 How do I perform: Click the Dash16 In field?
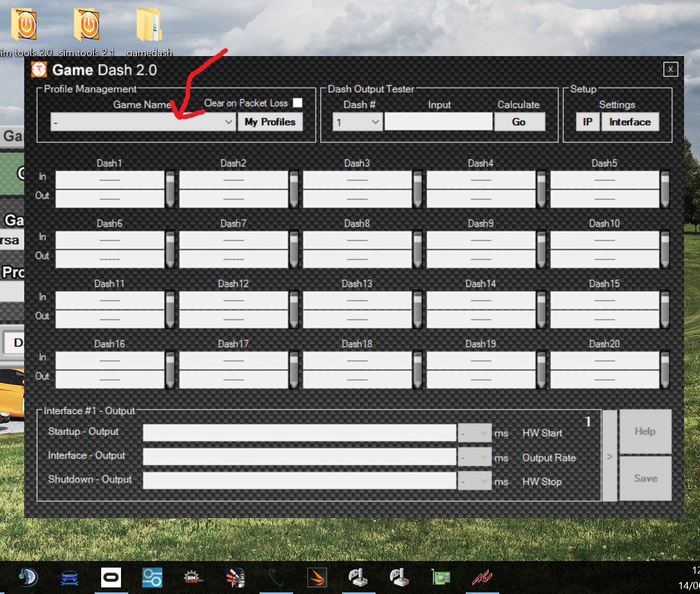pyautogui.click(x=110, y=360)
